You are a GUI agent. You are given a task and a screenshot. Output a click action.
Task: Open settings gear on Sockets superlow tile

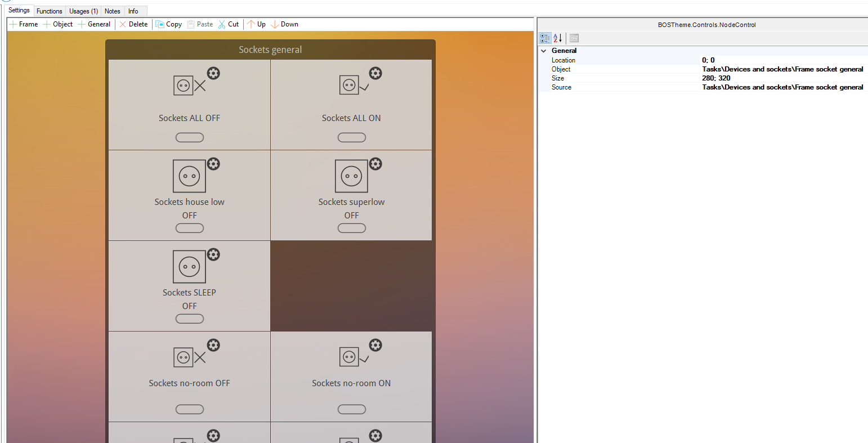[x=375, y=164]
